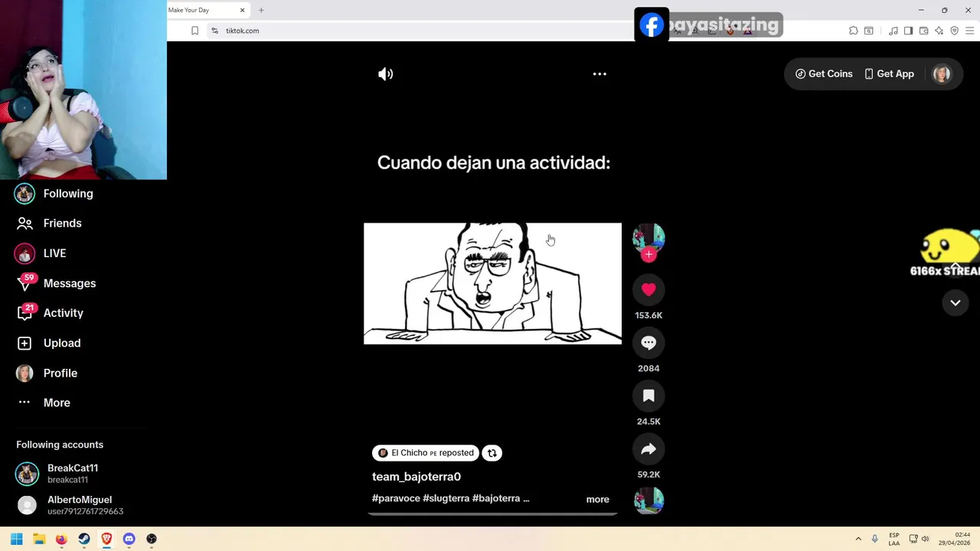Mute the TikTok video sound
980x551 pixels.
pos(385,74)
